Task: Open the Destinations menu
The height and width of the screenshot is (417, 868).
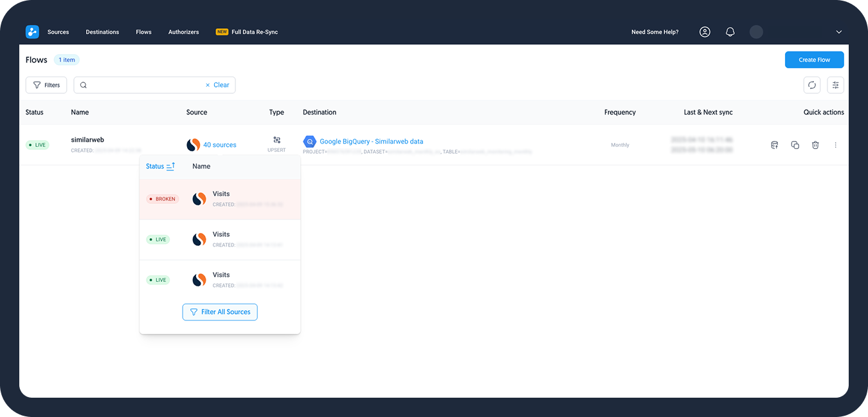Action: (102, 32)
